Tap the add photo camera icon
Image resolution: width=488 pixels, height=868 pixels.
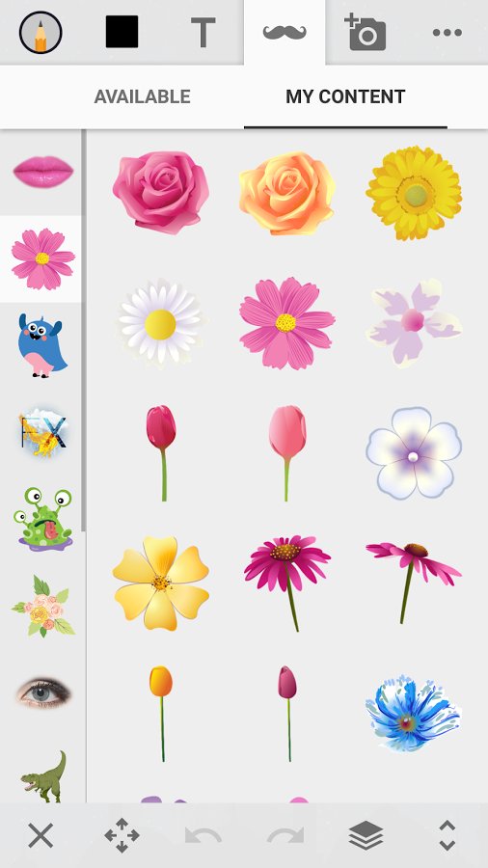[x=366, y=33]
